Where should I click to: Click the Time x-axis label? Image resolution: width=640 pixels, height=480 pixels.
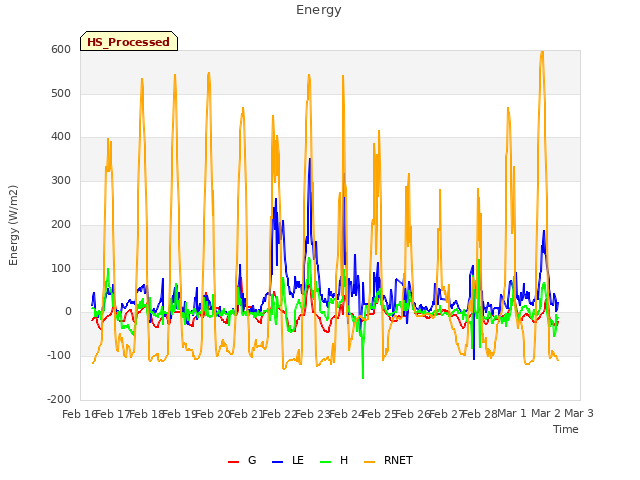pos(565,429)
